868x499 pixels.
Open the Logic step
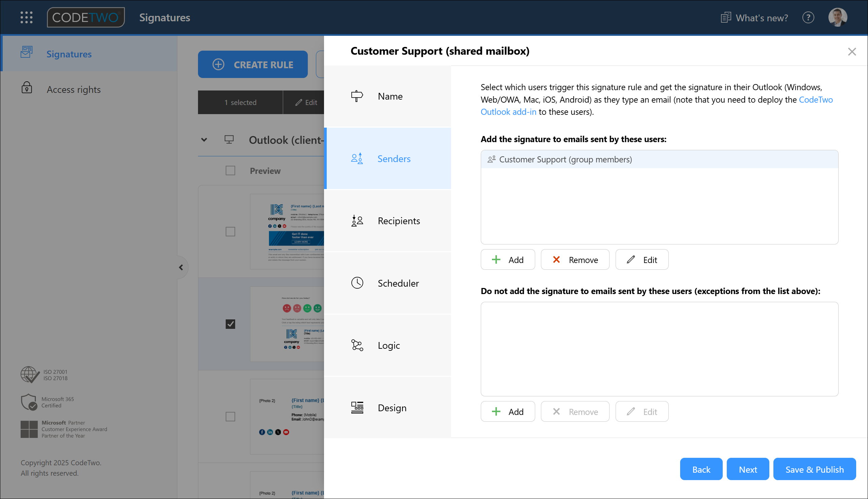point(387,345)
